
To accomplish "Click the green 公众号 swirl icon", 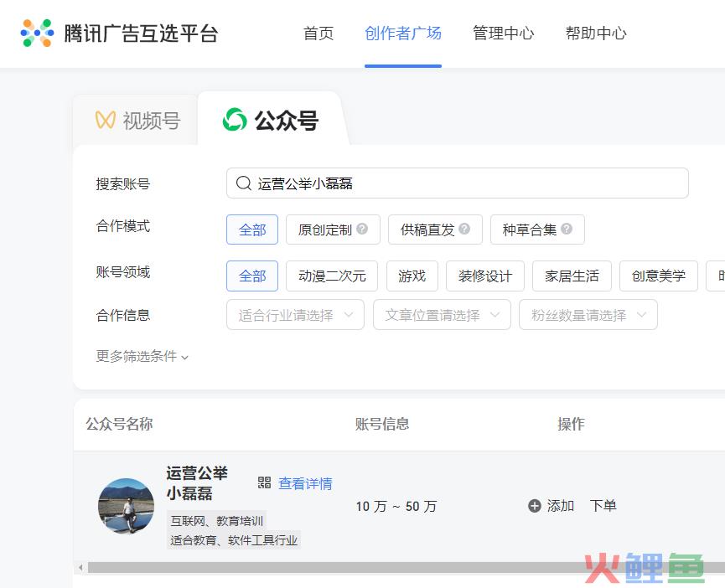I will 235,120.
